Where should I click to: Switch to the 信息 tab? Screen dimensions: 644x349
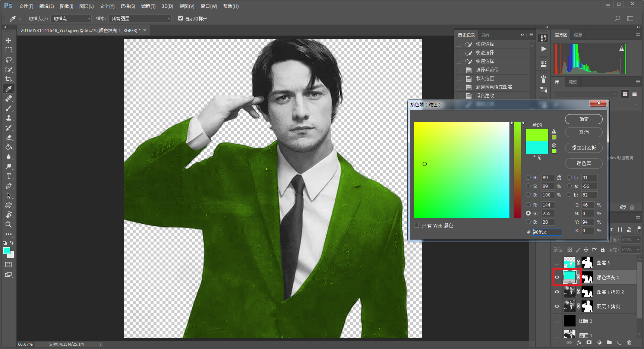578,35
